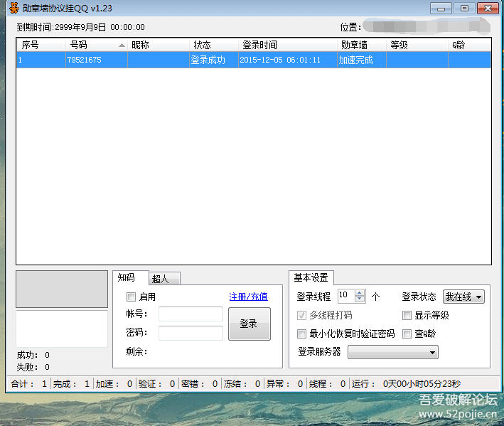Click the 线程 status bar entry
The width and height of the screenshot is (504, 426).
pos(327,383)
